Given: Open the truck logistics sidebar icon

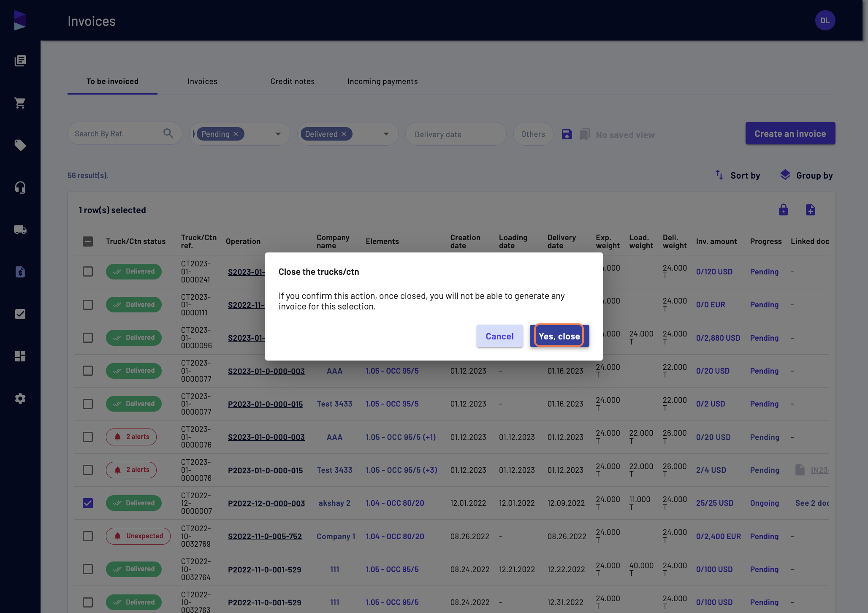Looking at the screenshot, I should [20, 230].
